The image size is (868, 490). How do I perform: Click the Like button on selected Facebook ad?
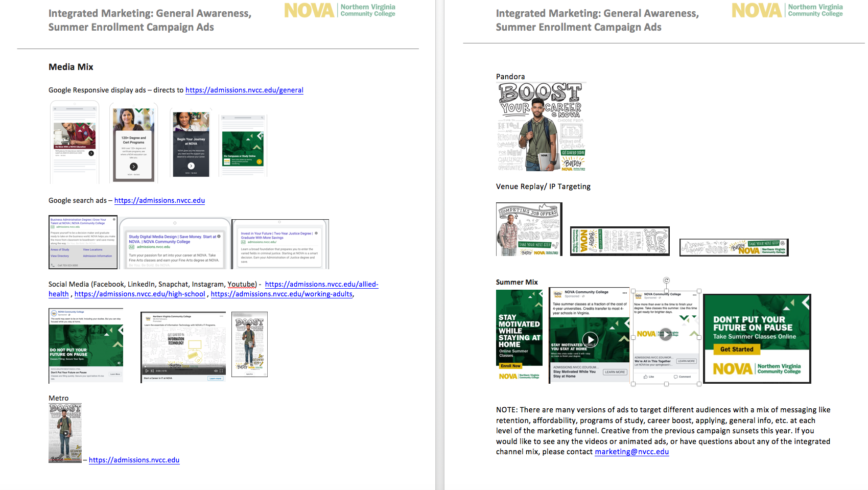(649, 377)
